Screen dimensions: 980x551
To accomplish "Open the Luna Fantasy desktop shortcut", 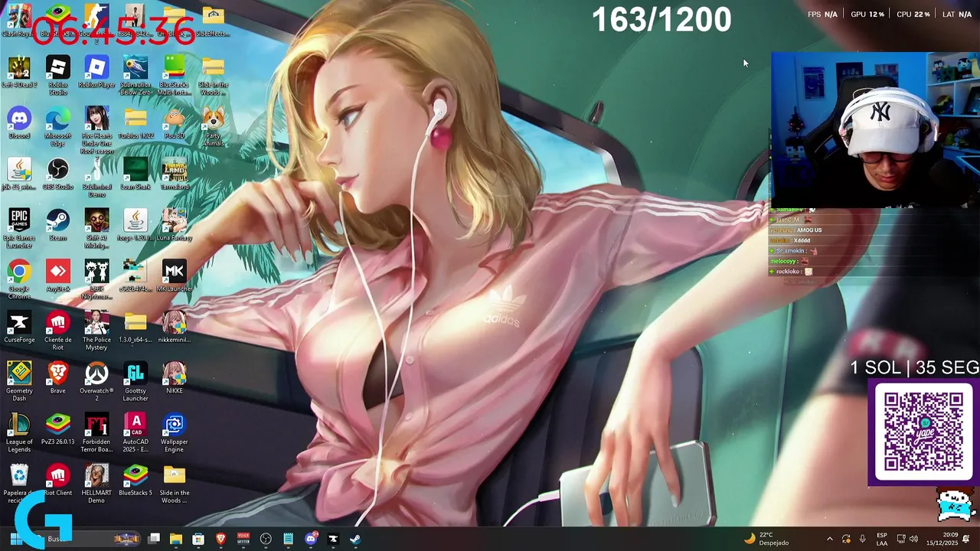I will (174, 225).
